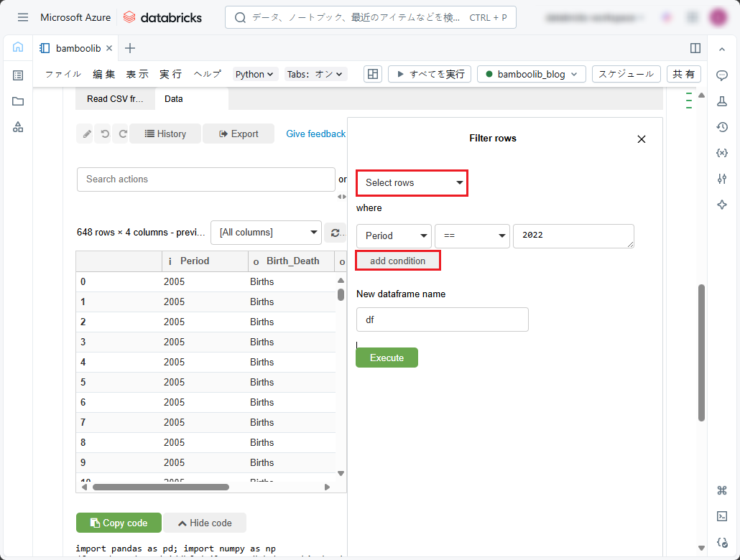Open the variables explorer icon
The width and height of the screenshot is (740, 560).
click(722, 153)
